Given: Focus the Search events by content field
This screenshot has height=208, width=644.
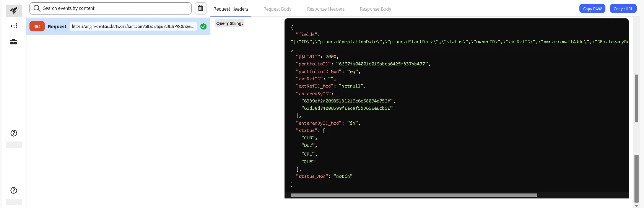Looking at the screenshot, I should click(x=111, y=8).
